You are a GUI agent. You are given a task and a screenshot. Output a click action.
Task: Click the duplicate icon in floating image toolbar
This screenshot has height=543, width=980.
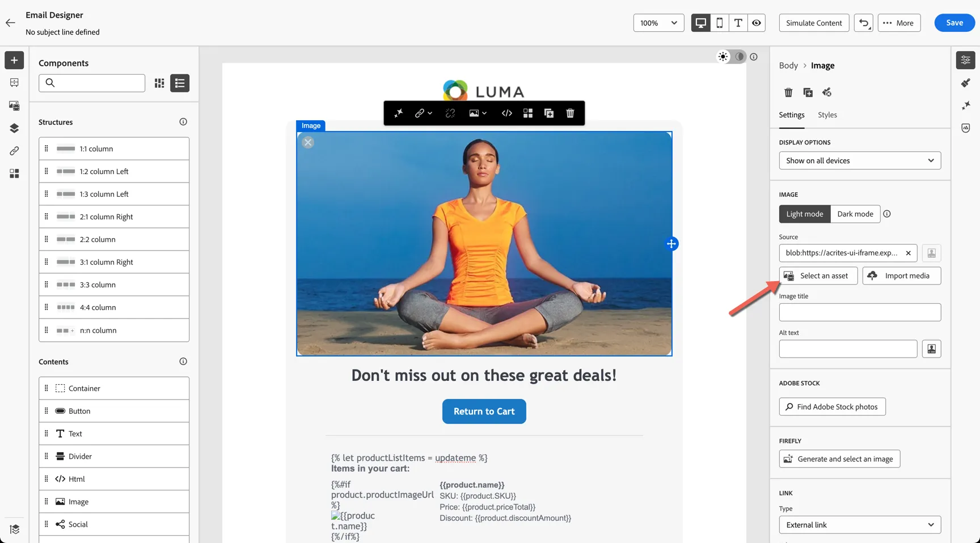pyautogui.click(x=549, y=113)
